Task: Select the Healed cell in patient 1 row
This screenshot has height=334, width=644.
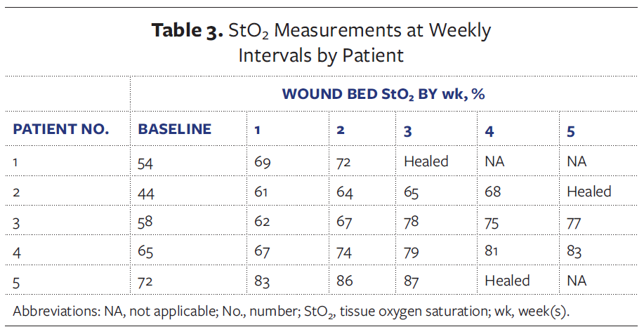Action: 426,161
